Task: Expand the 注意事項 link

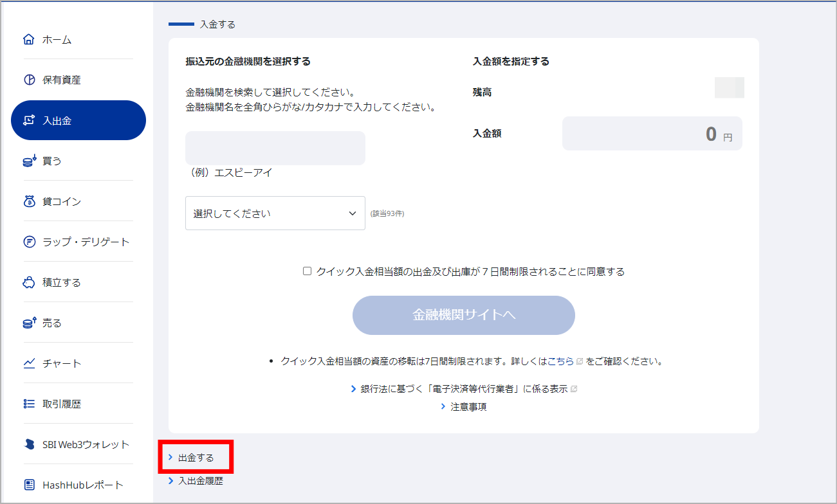Action: pyautogui.click(x=468, y=406)
